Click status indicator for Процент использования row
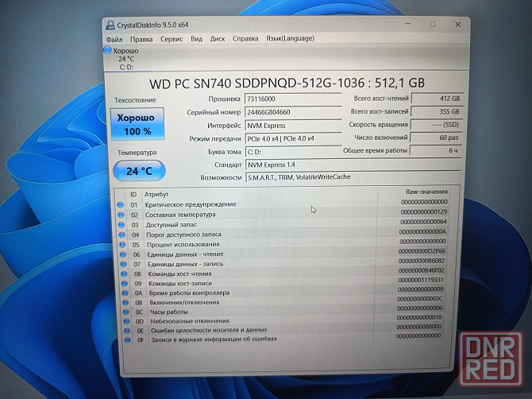The height and width of the screenshot is (399, 532). click(x=121, y=244)
